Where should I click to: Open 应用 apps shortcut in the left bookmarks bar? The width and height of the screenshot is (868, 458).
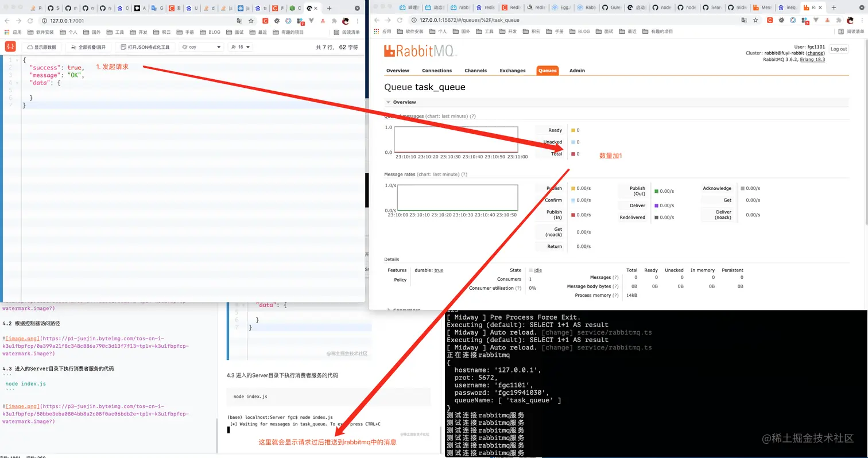[13, 32]
